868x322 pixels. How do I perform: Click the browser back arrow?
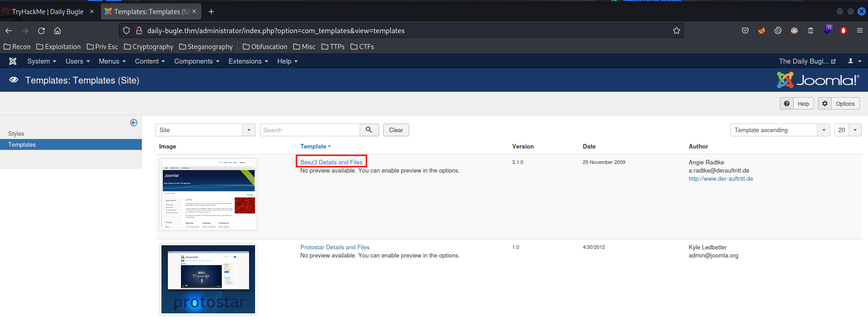(9, 30)
